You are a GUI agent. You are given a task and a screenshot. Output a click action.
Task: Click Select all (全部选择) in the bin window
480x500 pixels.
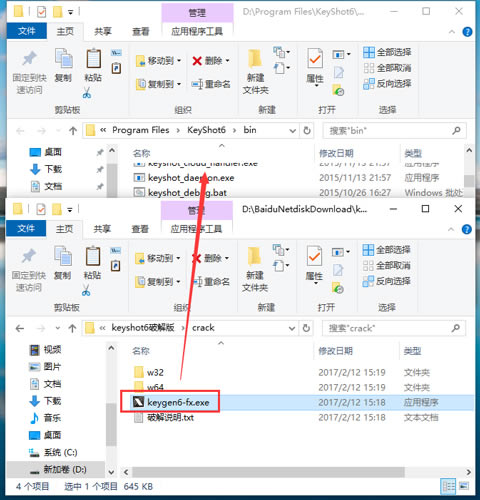[387, 52]
